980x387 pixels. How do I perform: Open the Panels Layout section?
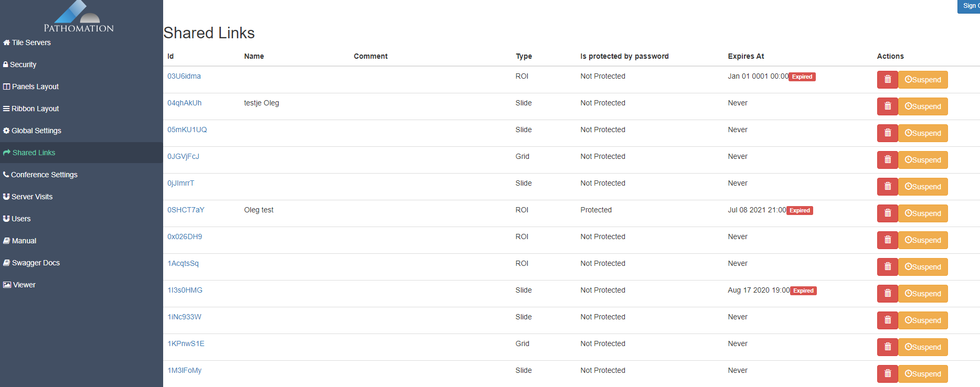coord(35,87)
